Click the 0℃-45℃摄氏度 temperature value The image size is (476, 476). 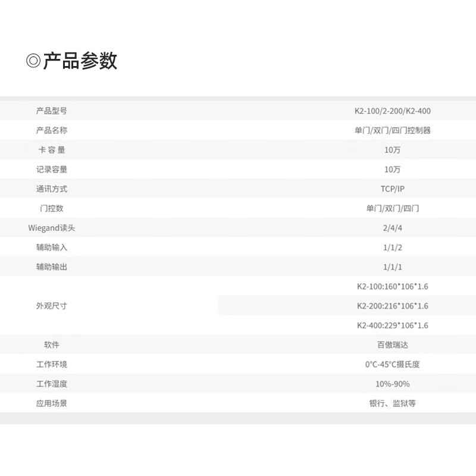392,365
